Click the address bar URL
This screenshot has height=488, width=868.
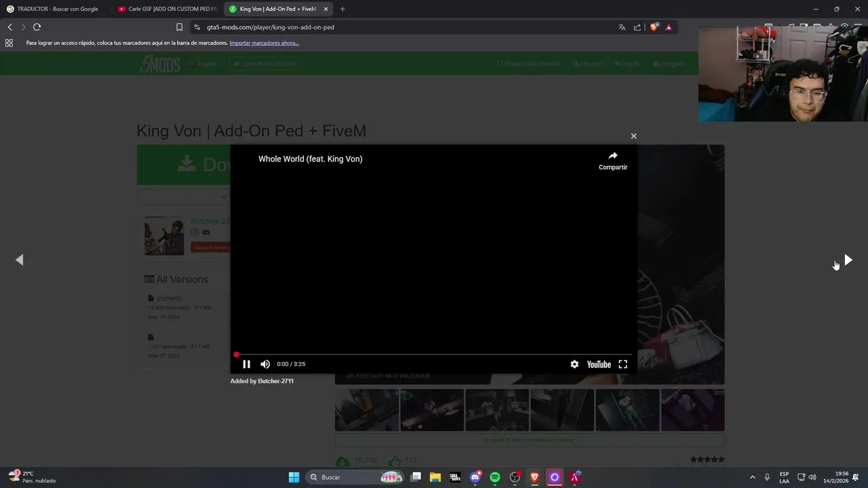coord(271,27)
